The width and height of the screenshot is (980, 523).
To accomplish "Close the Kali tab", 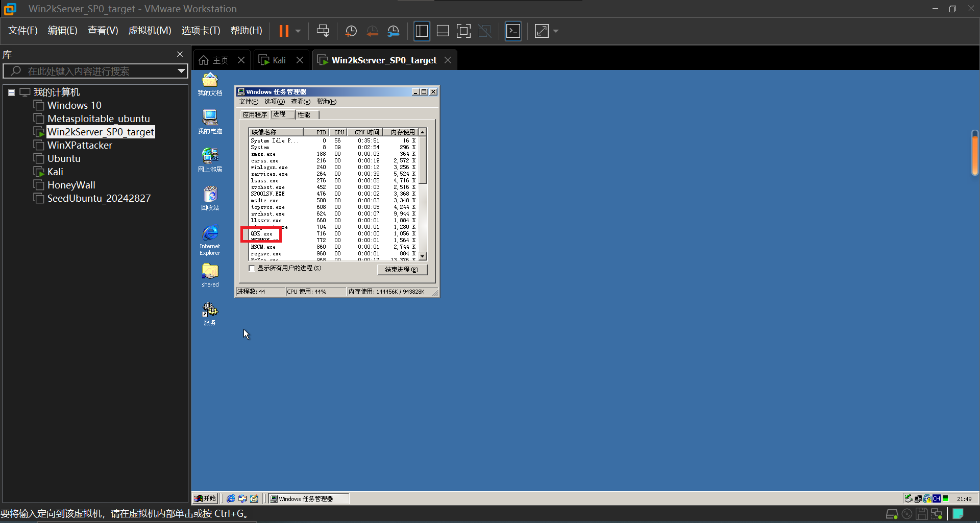I will click(x=300, y=60).
